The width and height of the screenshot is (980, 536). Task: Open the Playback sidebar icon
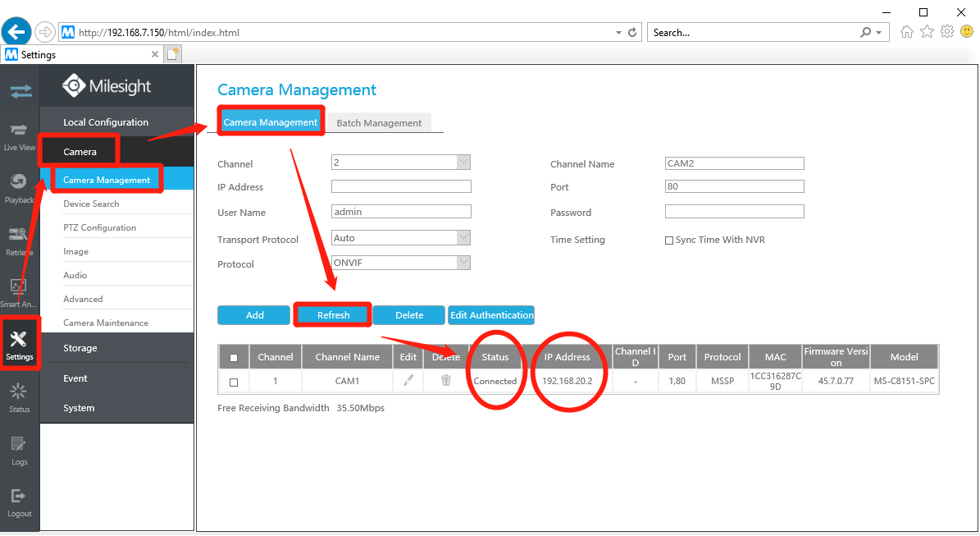(x=20, y=189)
